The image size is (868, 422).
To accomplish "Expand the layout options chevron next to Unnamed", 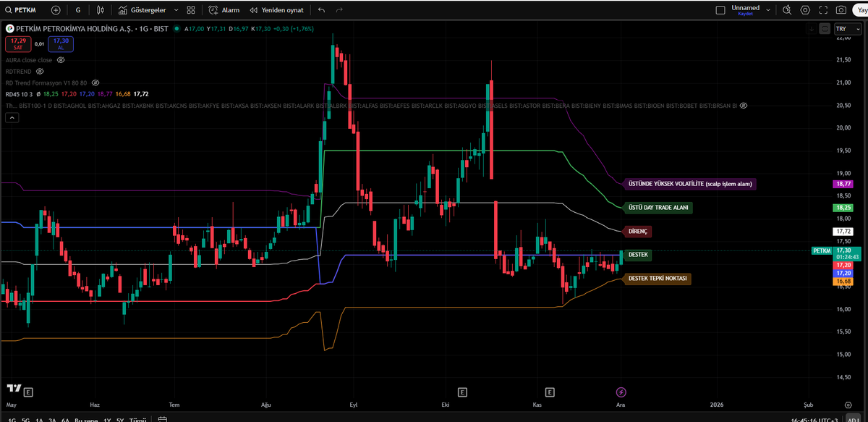I will pyautogui.click(x=767, y=10).
